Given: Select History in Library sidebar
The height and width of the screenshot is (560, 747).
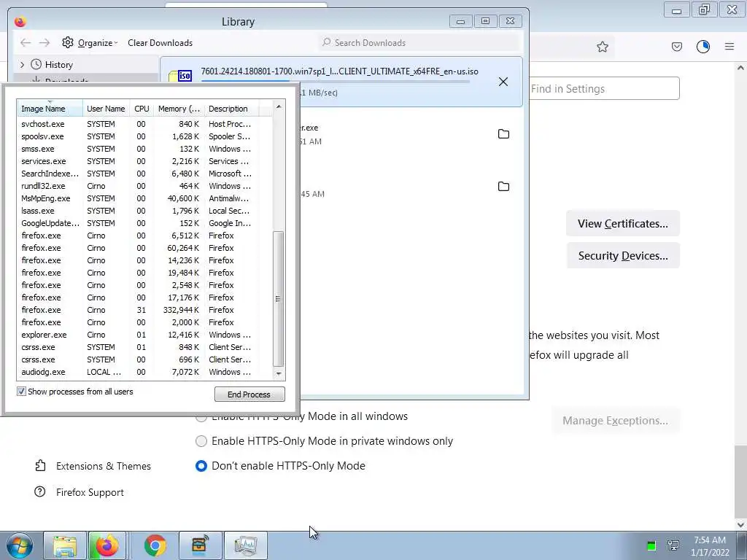Looking at the screenshot, I should coord(58,65).
